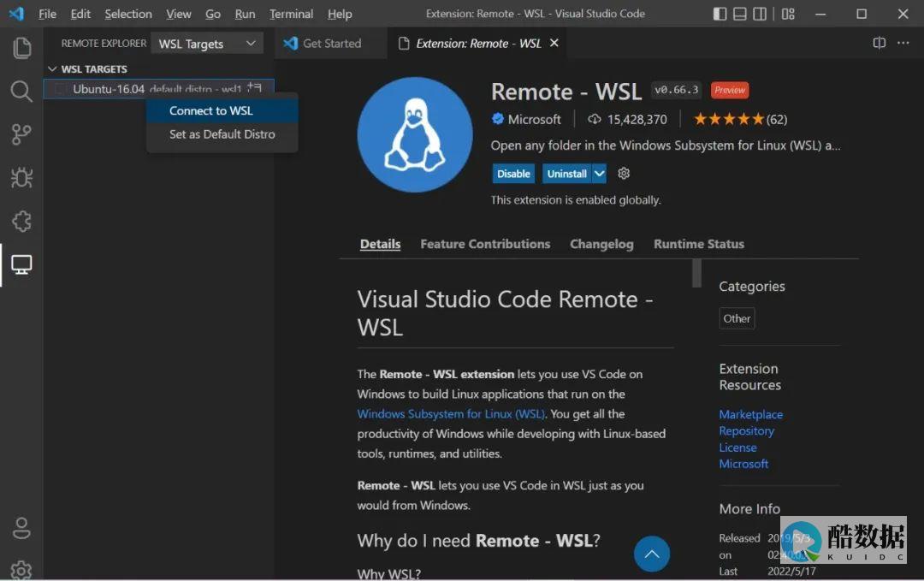This screenshot has height=581, width=924.
Task: Click the Uninstall button
Action: tap(567, 174)
